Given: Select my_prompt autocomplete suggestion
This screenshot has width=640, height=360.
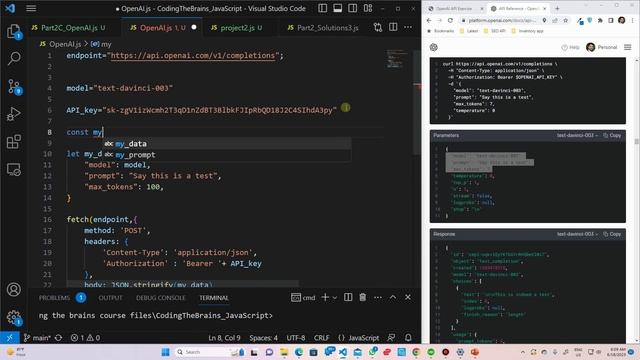Looking at the screenshot, I should 227,155.
